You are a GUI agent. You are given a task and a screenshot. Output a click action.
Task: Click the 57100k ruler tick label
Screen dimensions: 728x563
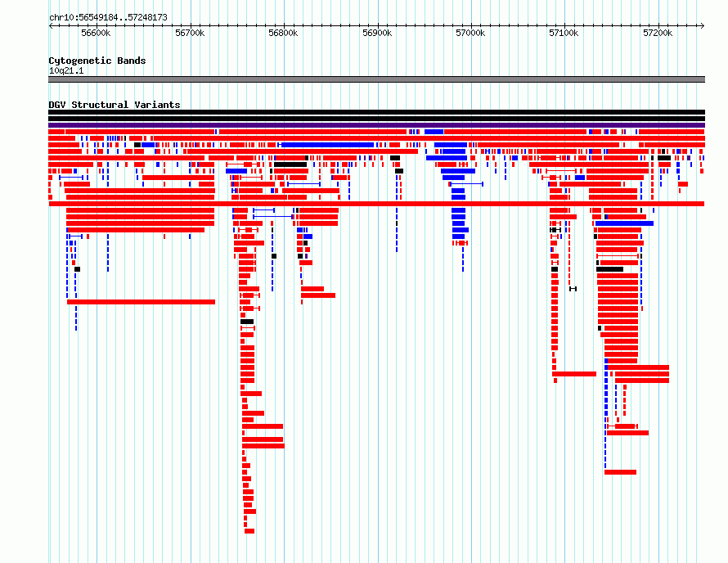(564, 33)
